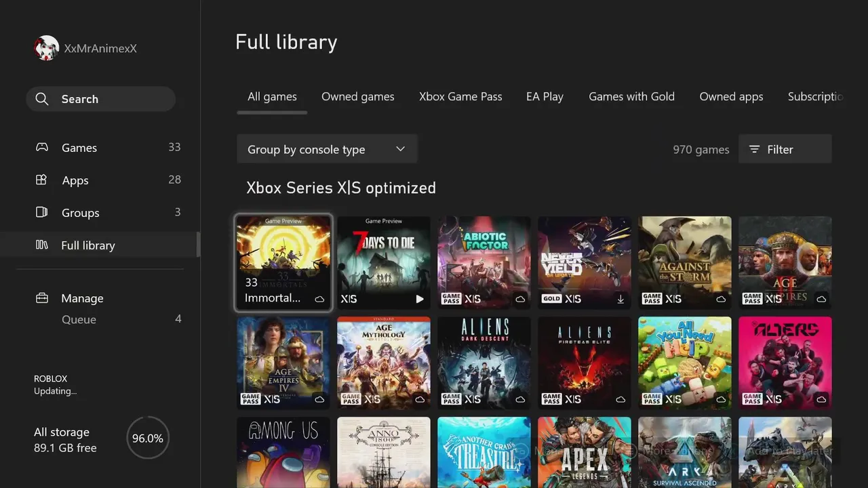
Task: Click the 970 games count
Action: pos(701,149)
